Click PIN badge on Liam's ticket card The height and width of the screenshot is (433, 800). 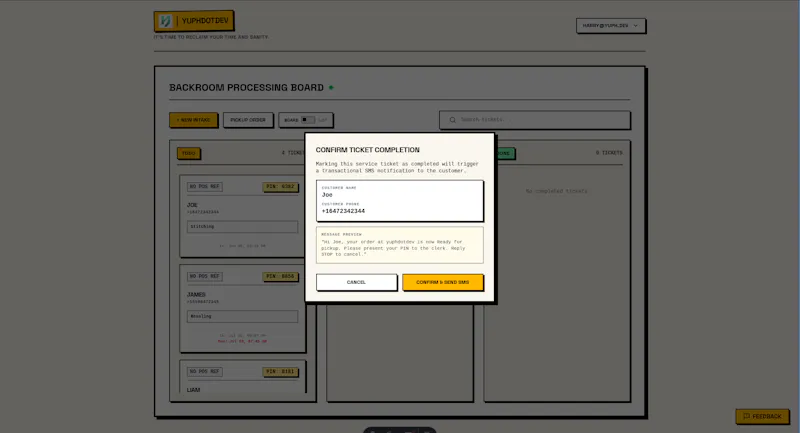[x=280, y=372]
